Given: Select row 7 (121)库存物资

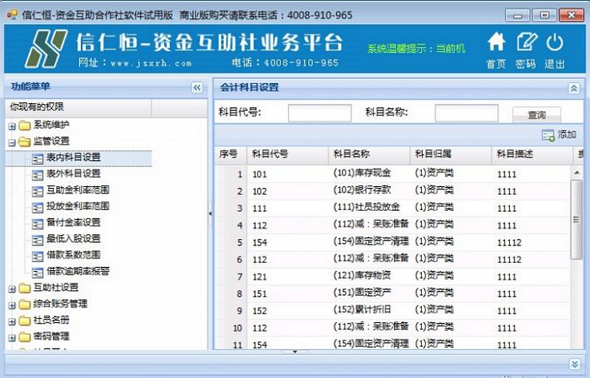Looking at the screenshot, I should tap(392, 276).
